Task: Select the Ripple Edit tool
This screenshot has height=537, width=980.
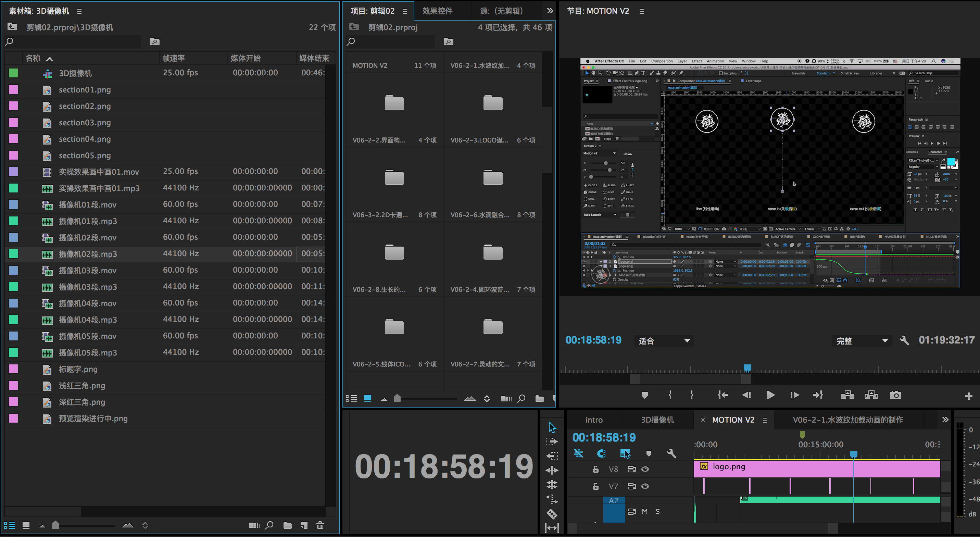Action: 552,471
